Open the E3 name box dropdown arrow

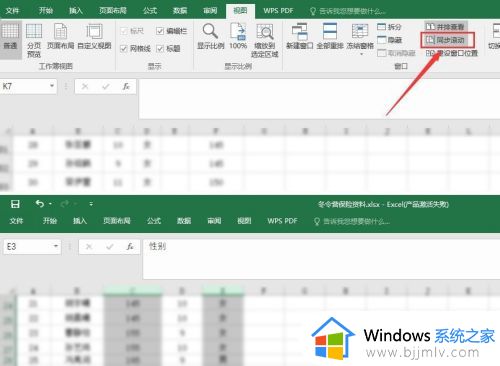point(56,246)
